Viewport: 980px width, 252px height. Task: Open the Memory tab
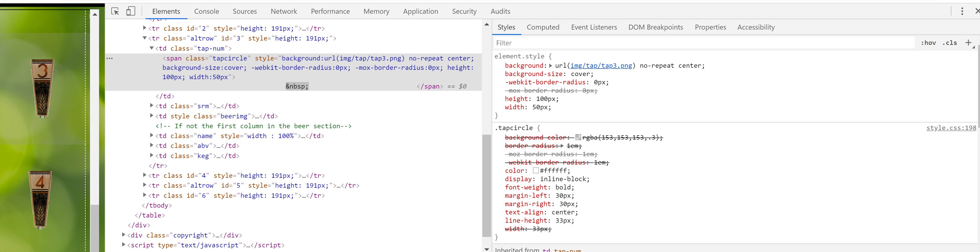376,11
